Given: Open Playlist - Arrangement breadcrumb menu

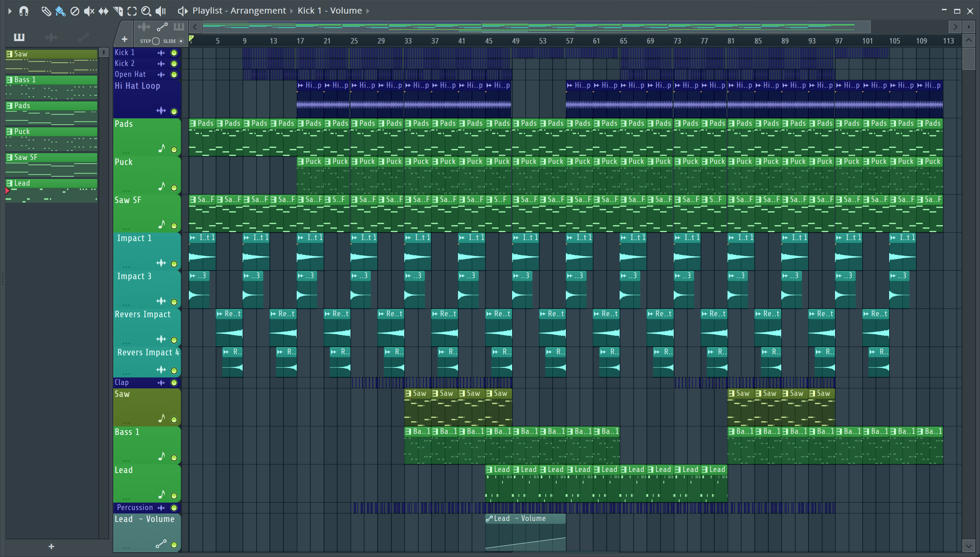Looking at the screenshot, I should 239,11.
